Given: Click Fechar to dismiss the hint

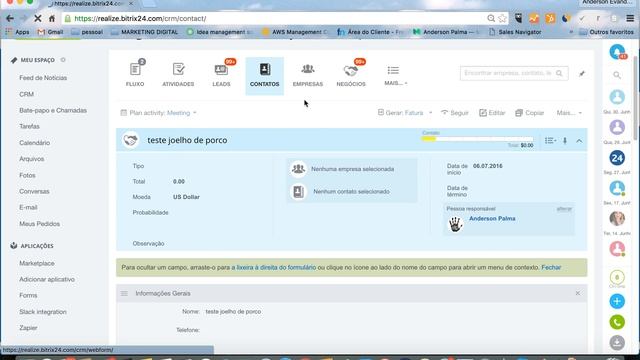Looking at the screenshot, I should coord(551,267).
